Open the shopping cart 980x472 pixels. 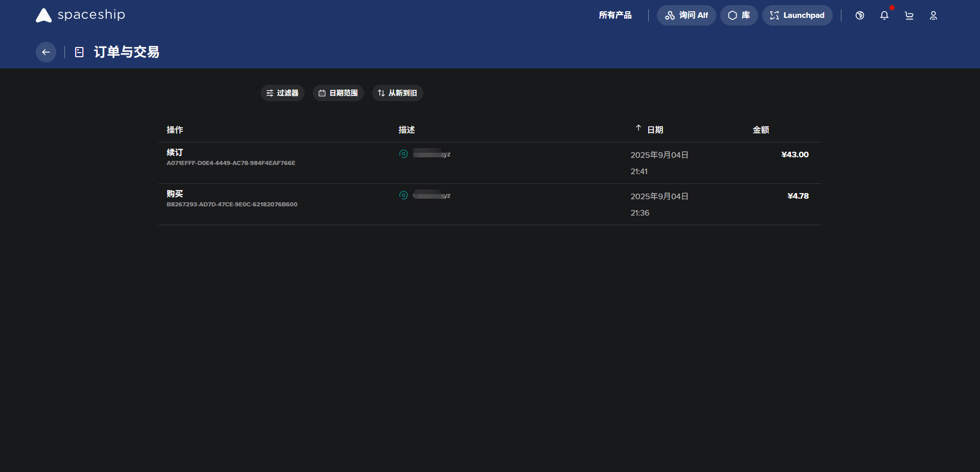point(908,15)
